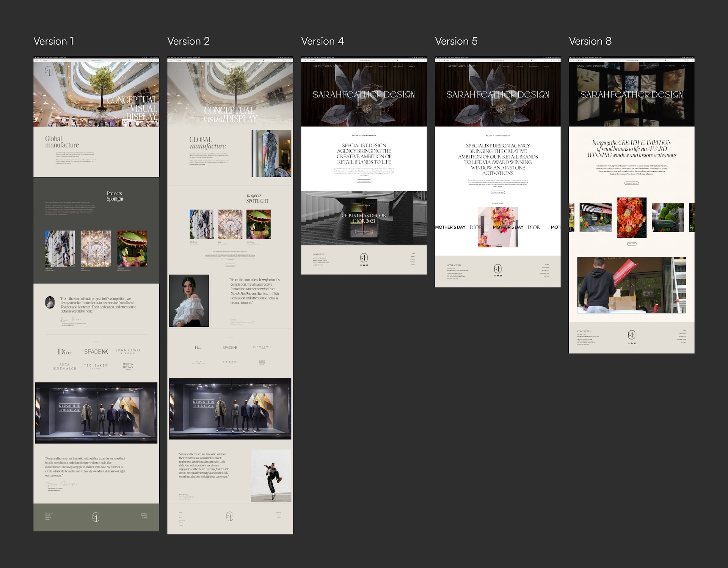Screen dimensions: 728x568
Task: Click the LinkedIn icon in Version 8 footer
Action: (635, 343)
